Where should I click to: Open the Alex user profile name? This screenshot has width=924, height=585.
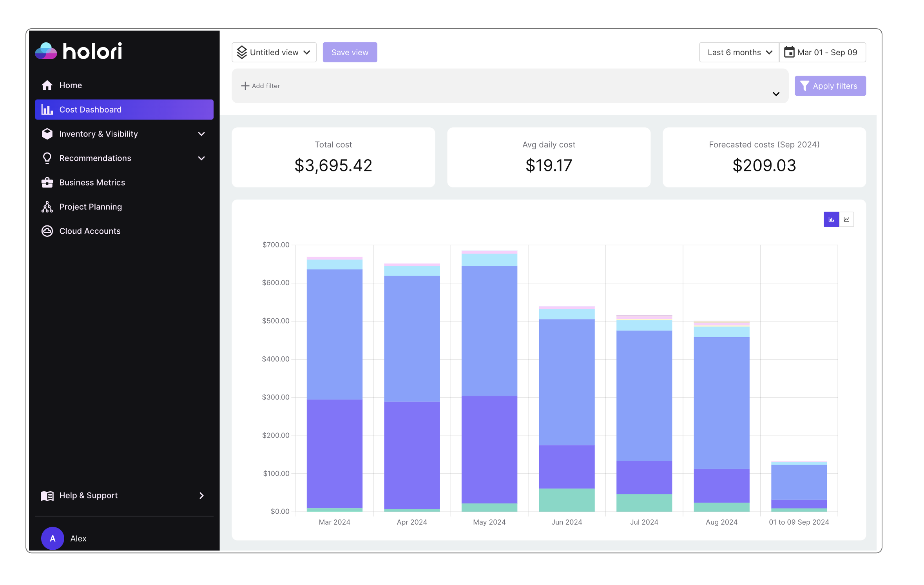pyautogui.click(x=78, y=538)
